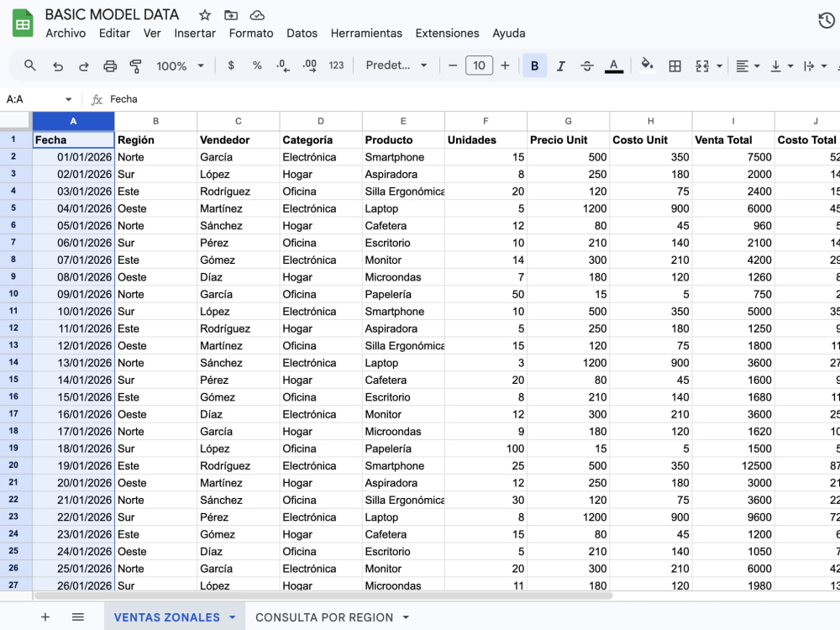Redo the last action
The width and height of the screenshot is (840, 630).
coord(83,66)
